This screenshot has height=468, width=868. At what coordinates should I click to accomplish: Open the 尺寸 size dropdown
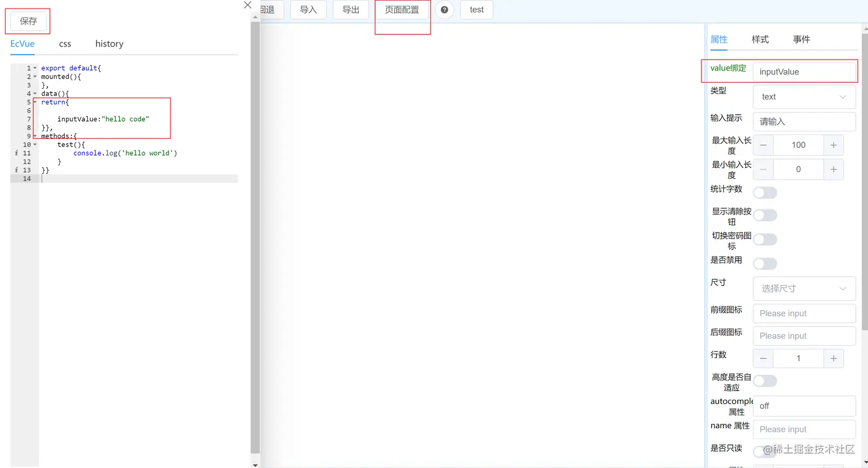point(804,288)
